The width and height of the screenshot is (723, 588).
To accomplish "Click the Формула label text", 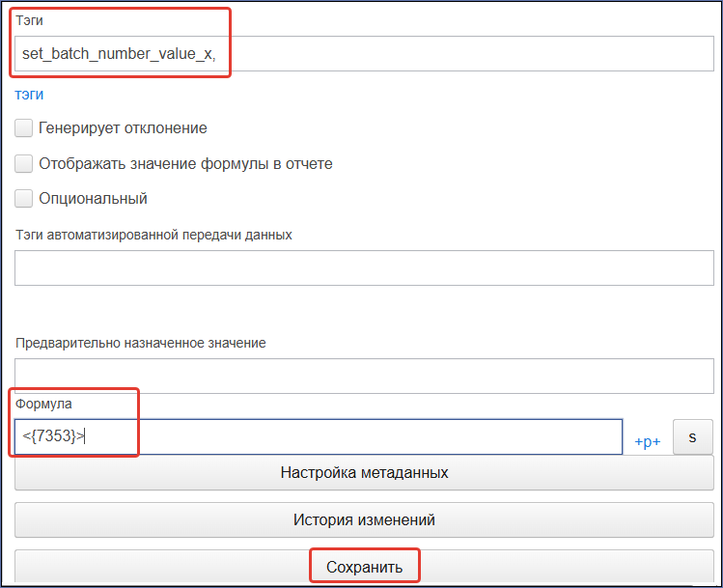I will (x=43, y=404).
